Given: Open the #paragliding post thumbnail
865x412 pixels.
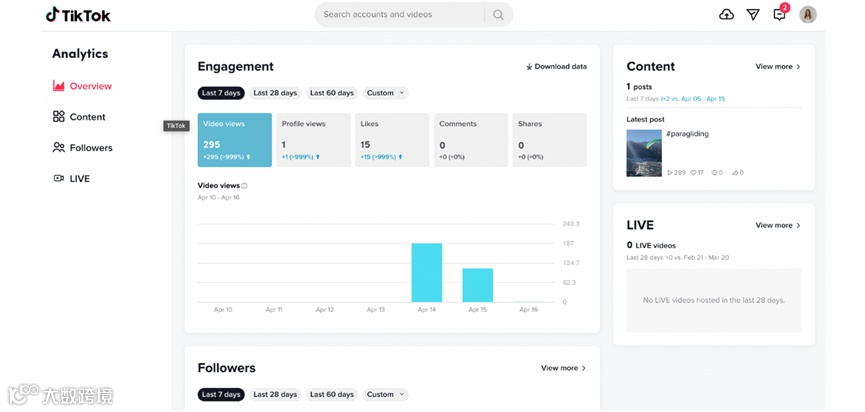Looking at the screenshot, I should click(x=644, y=153).
